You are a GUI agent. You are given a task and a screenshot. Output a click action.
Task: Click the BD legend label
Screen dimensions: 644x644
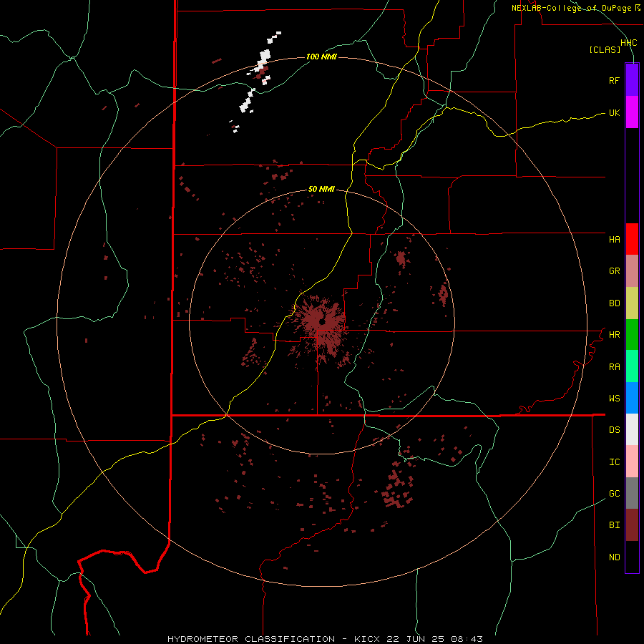point(614,303)
